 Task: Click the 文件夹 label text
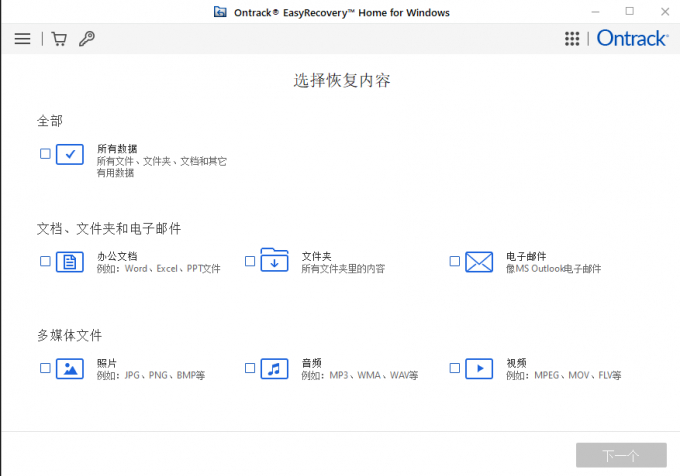tap(317, 256)
